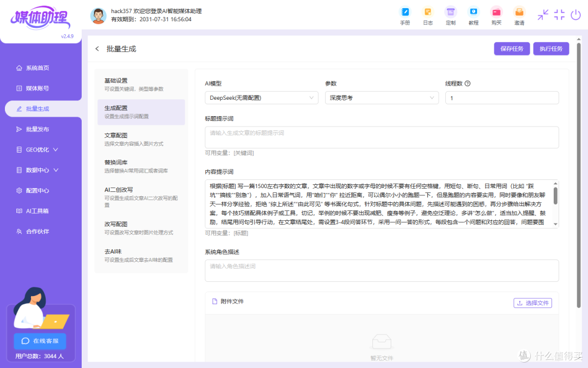The image size is (588, 368).
Task: Click the user avatar picture
Action: [x=98, y=16]
